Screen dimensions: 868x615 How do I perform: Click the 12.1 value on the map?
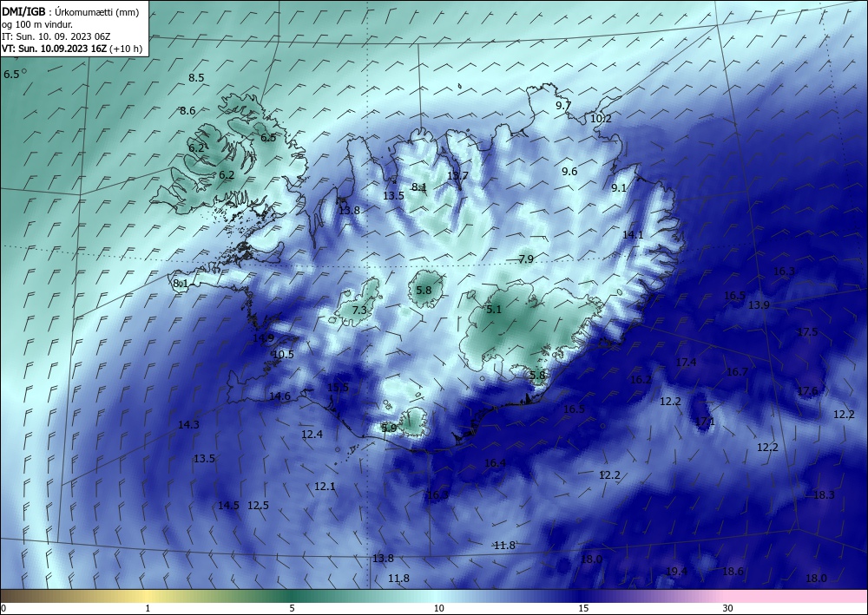325,487
